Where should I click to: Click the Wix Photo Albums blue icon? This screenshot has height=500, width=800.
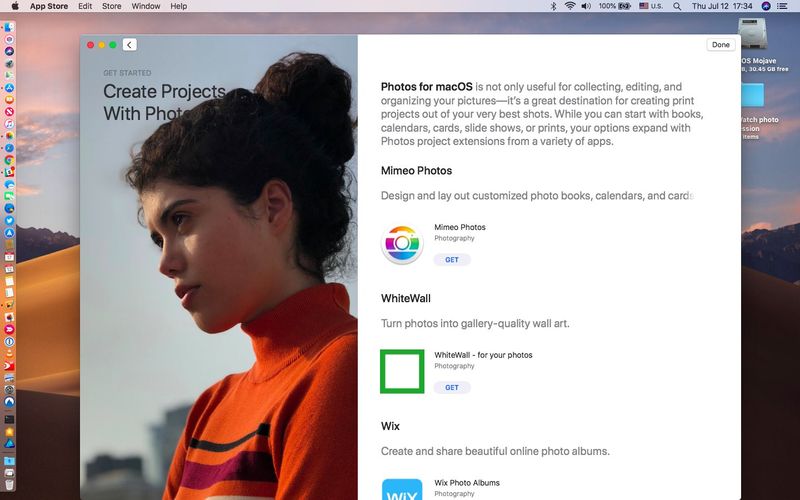tap(402, 489)
